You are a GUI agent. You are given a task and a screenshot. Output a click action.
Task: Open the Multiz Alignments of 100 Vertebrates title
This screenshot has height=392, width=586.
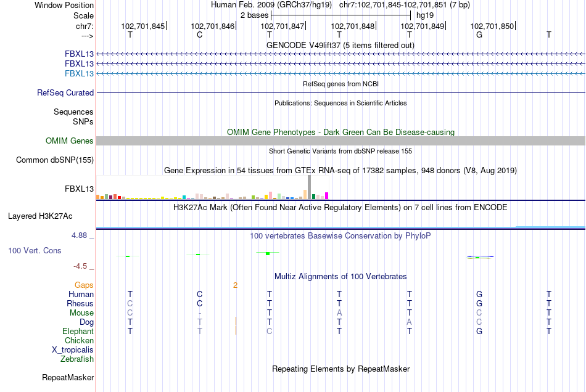[x=340, y=276]
